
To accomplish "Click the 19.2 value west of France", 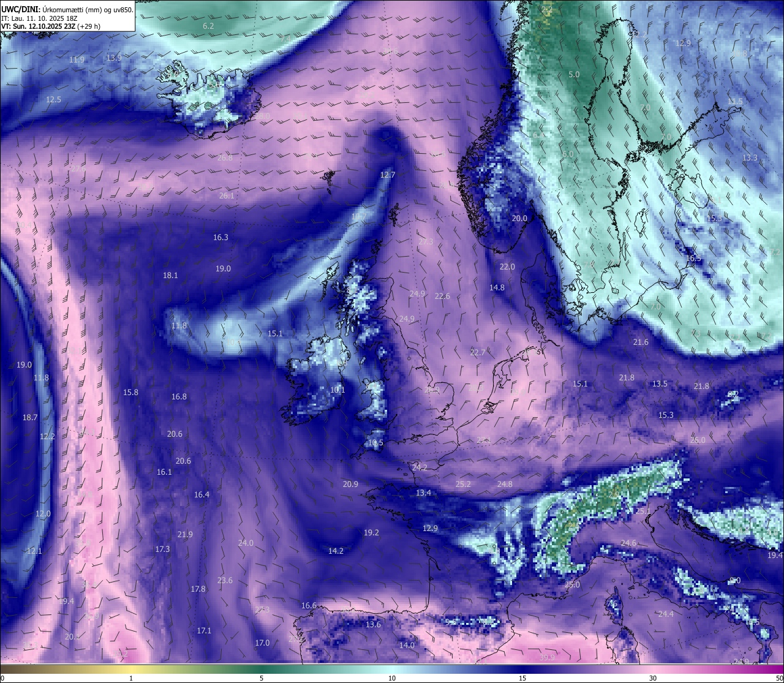I will tap(371, 532).
